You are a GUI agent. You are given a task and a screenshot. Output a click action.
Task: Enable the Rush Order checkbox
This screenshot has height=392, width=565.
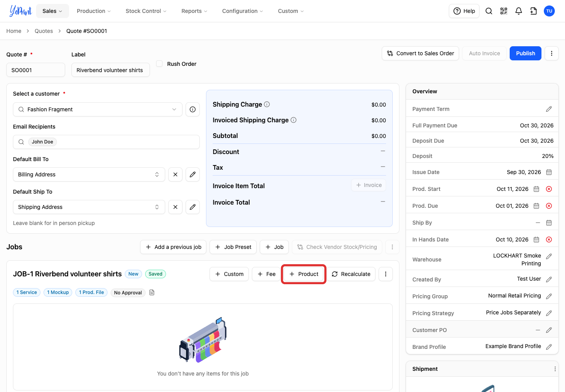click(159, 64)
